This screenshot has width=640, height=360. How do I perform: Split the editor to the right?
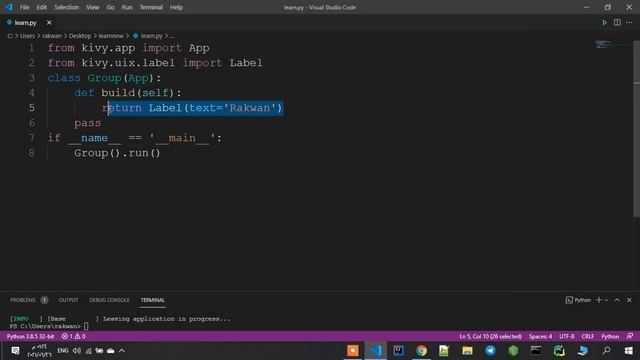pos(617,23)
